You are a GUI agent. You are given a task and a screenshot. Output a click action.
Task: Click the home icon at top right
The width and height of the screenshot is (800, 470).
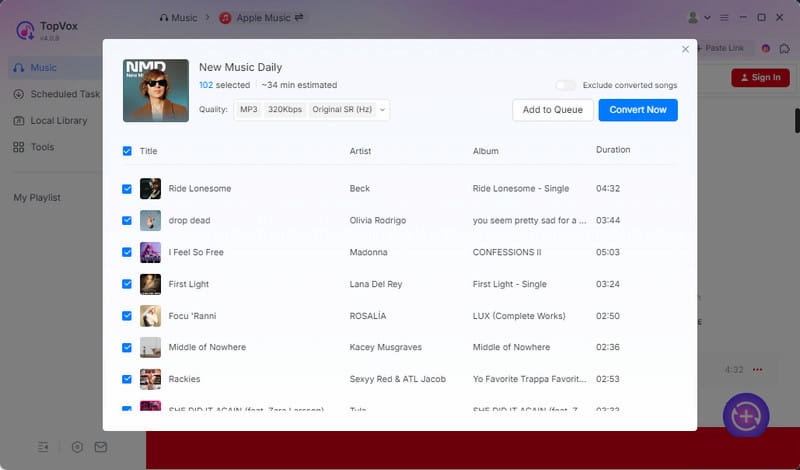(784, 48)
